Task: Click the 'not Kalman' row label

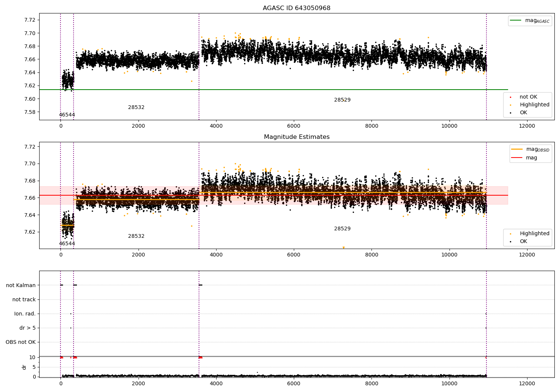Action: tap(21, 286)
